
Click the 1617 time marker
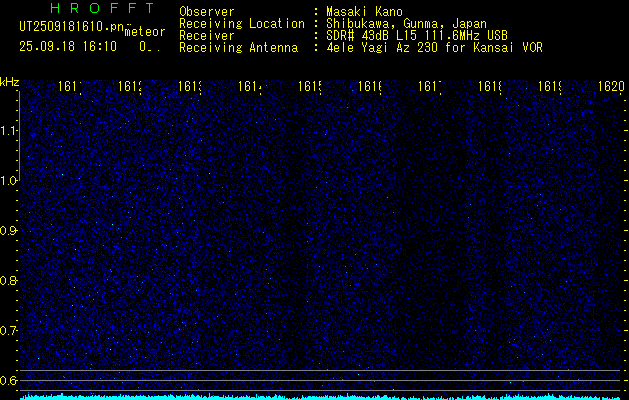pos(430,86)
